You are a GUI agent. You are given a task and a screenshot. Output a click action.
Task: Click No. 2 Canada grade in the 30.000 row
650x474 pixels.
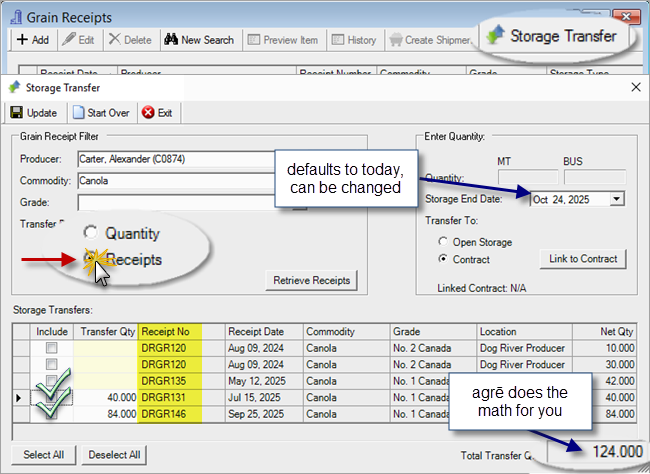(x=433, y=365)
